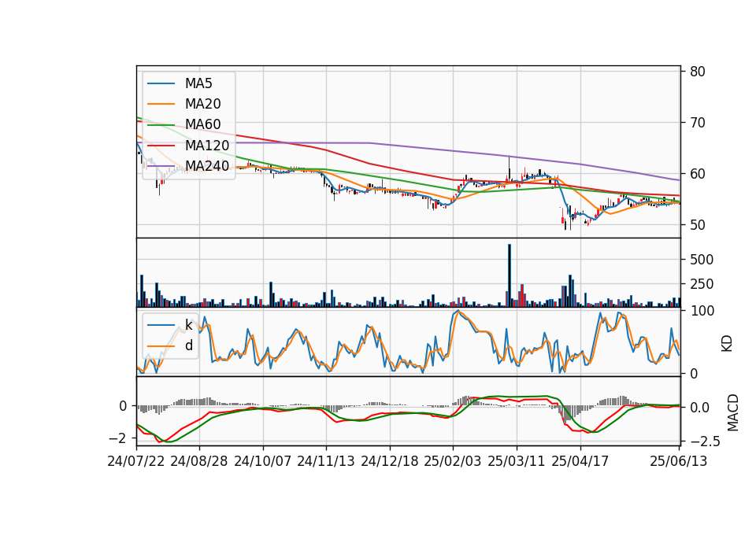This screenshot has height=543, width=756.
Task: Click the MA120 legend label
Action: 207,145
